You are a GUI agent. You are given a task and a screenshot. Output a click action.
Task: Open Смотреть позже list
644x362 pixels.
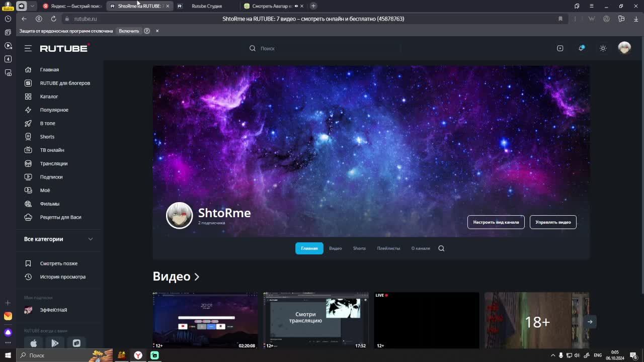coord(58,263)
